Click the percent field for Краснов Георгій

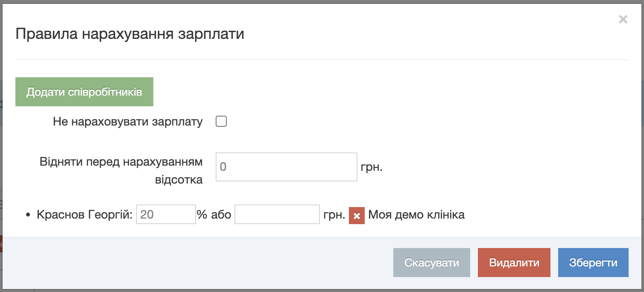tap(166, 214)
